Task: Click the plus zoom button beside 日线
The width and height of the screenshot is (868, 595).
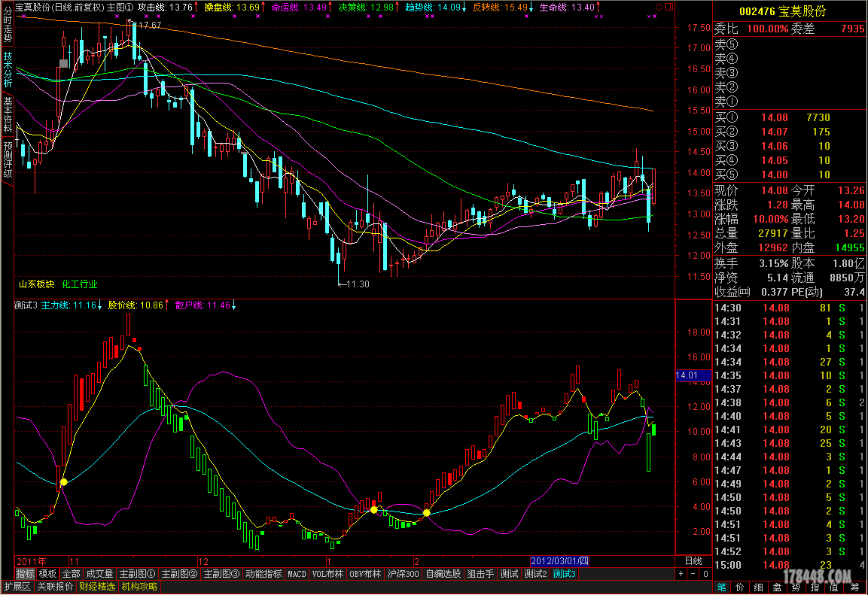Action: point(681,574)
